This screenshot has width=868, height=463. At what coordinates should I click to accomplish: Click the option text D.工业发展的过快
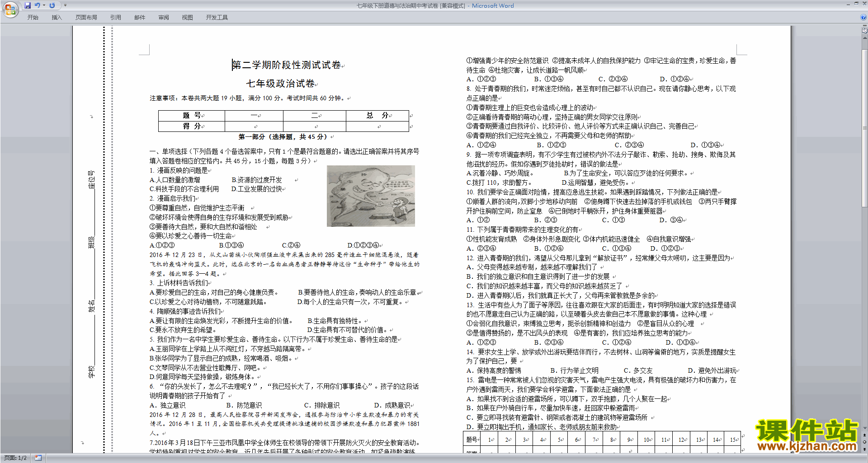pyautogui.click(x=257, y=189)
